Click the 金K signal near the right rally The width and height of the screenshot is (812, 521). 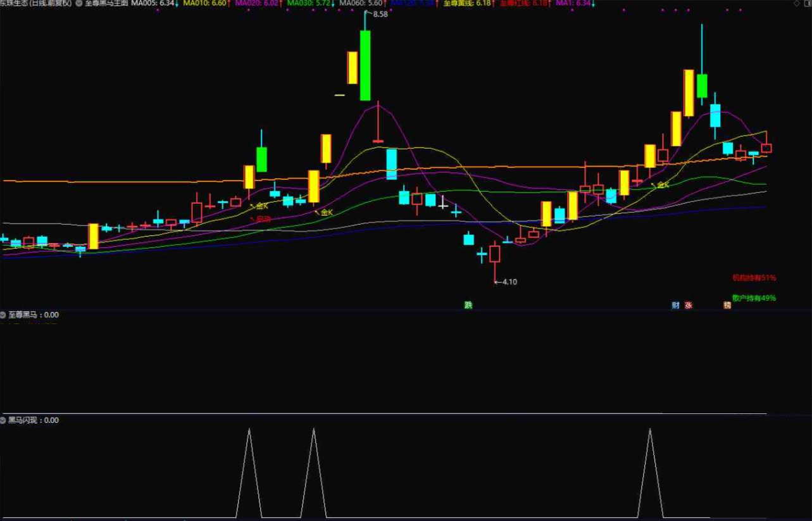[x=663, y=185]
